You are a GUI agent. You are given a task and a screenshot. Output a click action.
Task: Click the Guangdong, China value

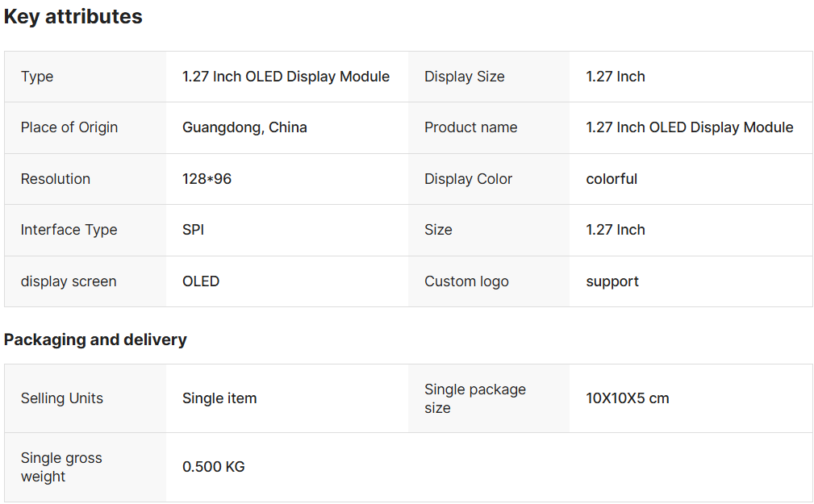pos(244,127)
